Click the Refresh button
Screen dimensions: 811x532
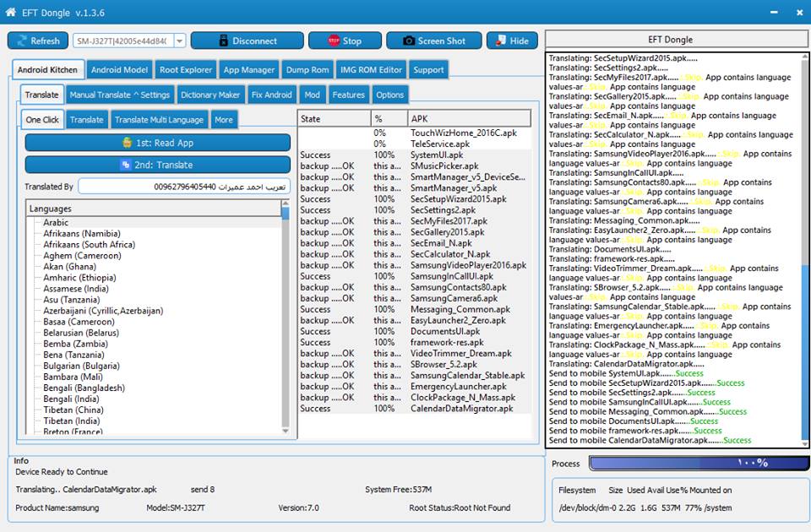[38, 41]
